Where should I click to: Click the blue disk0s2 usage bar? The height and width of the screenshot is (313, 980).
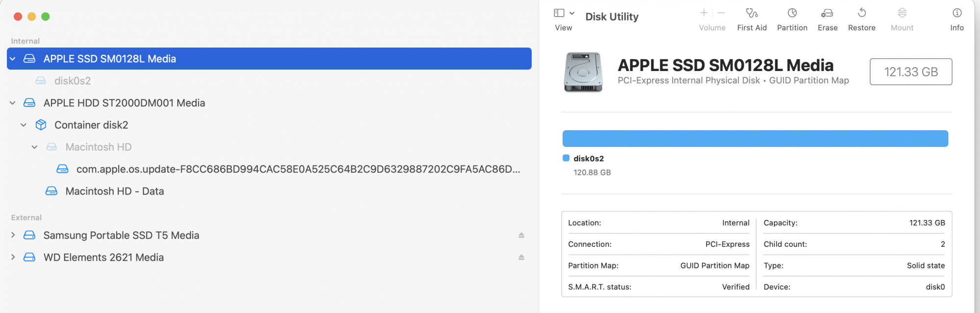pos(755,139)
